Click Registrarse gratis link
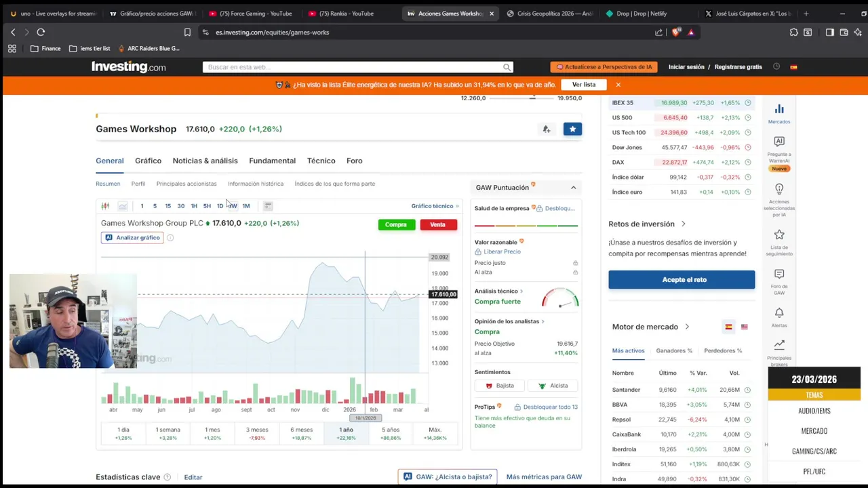The height and width of the screenshot is (488, 868). pyautogui.click(x=738, y=67)
